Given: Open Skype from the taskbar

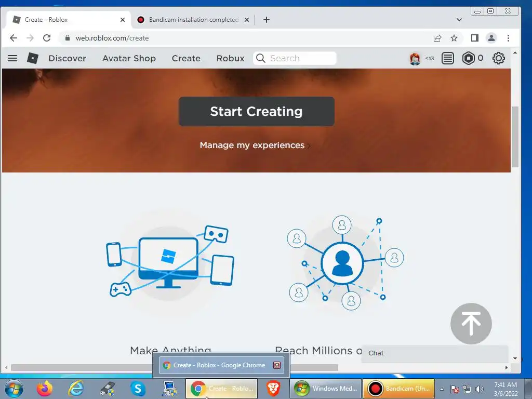Looking at the screenshot, I should (x=138, y=389).
